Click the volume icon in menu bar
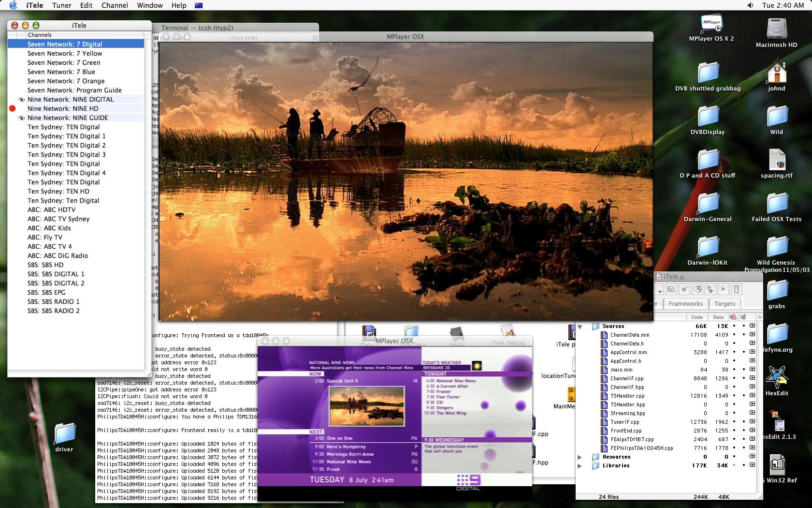This screenshot has width=812, height=508. pos(750,5)
